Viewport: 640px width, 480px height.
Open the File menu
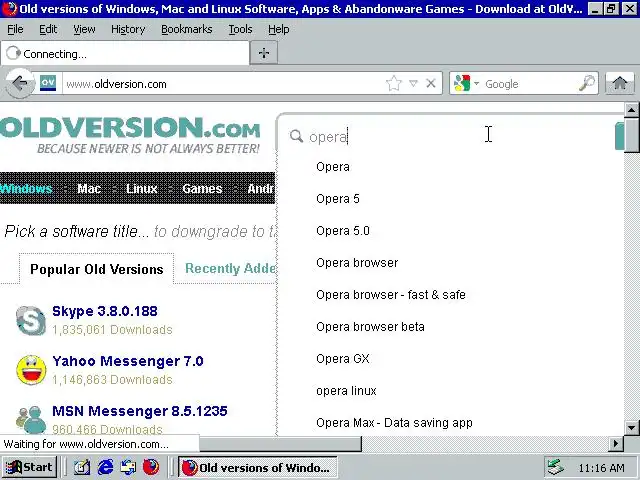(15, 29)
